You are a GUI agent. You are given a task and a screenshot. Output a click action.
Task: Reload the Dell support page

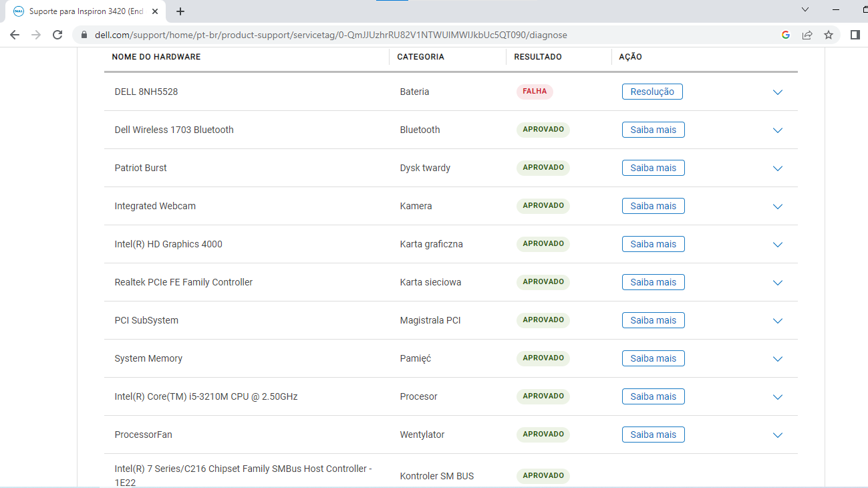point(57,35)
